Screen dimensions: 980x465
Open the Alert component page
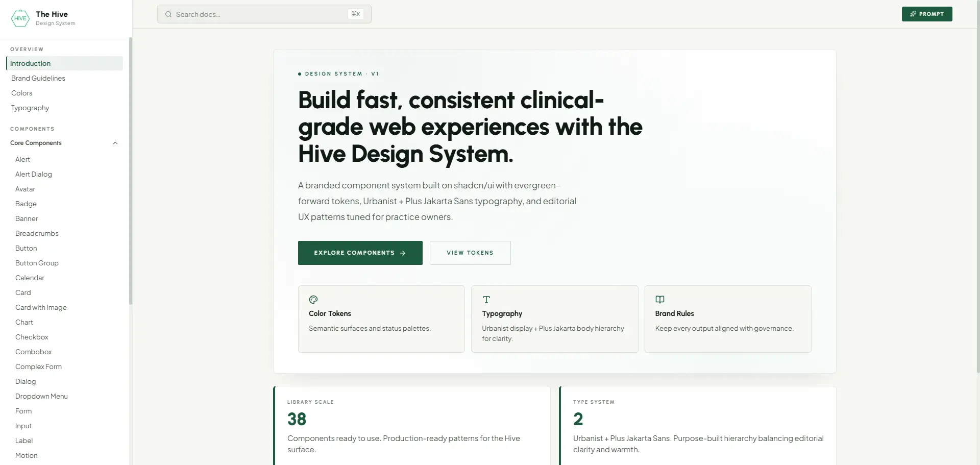[22, 159]
